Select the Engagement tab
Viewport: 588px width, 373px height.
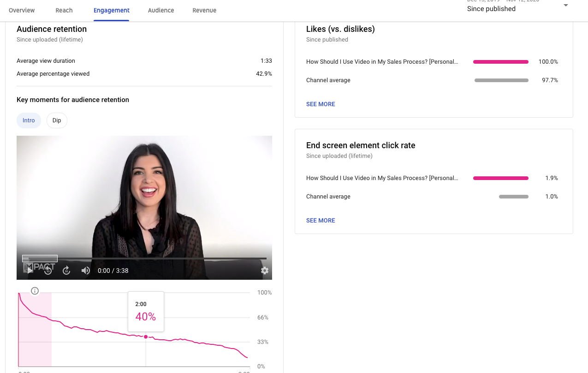tap(111, 10)
